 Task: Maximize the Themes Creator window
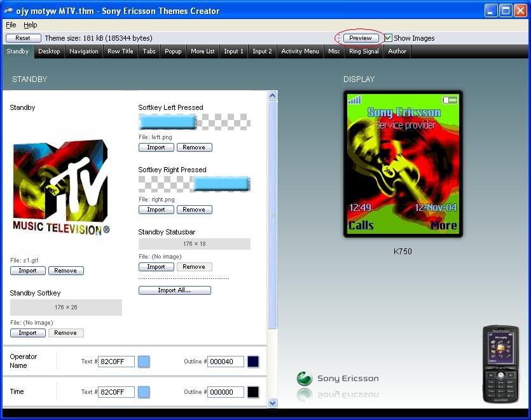pyautogui.click(x=506, y=11)
